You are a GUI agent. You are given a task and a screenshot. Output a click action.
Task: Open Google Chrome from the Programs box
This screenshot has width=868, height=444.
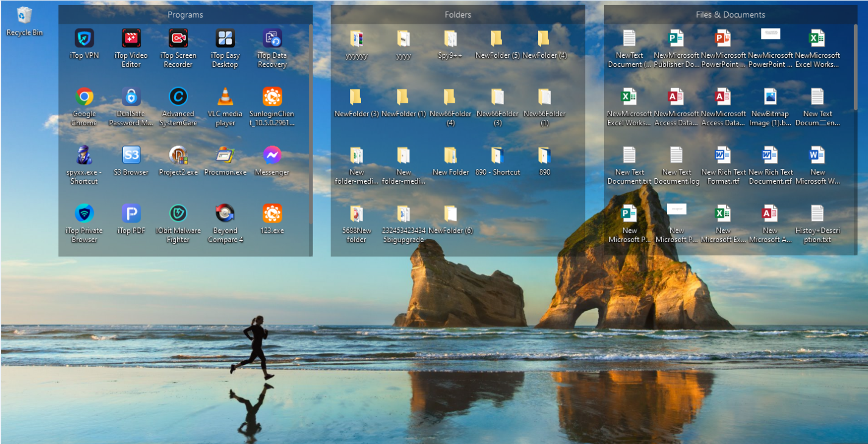click(84, 97)
